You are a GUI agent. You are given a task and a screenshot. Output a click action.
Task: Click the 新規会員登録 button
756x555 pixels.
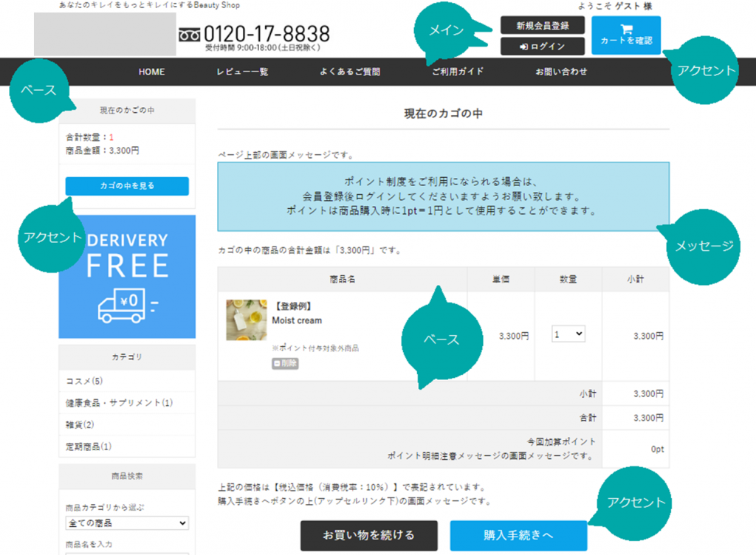tap(542, 26)
